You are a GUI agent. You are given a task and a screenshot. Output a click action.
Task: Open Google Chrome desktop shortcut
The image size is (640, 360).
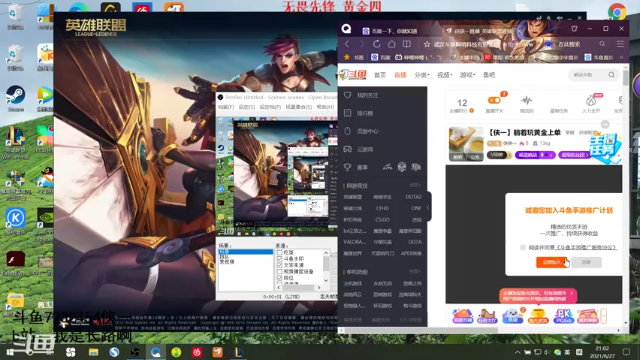[x=617, y=11]
